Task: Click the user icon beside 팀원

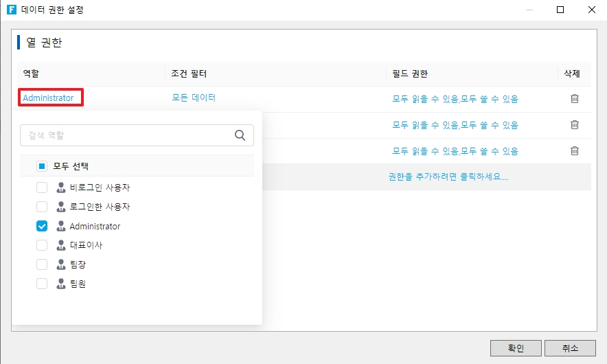Action: (60, 284)
